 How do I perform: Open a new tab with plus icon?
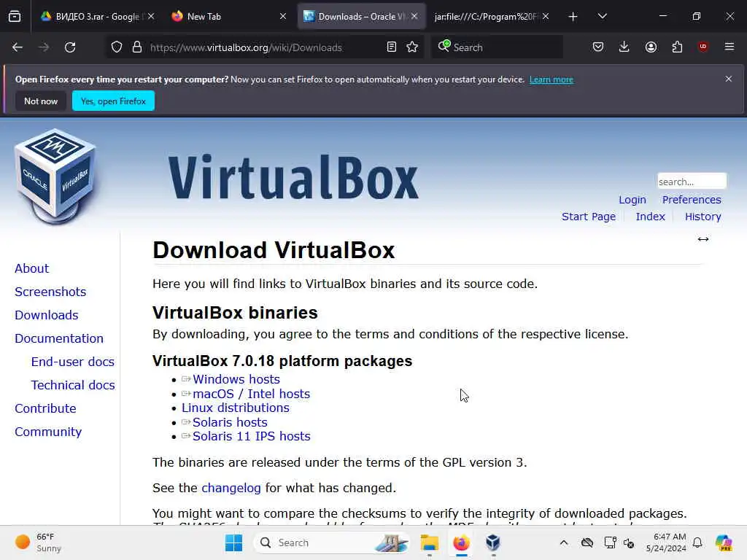coord(573,17)
